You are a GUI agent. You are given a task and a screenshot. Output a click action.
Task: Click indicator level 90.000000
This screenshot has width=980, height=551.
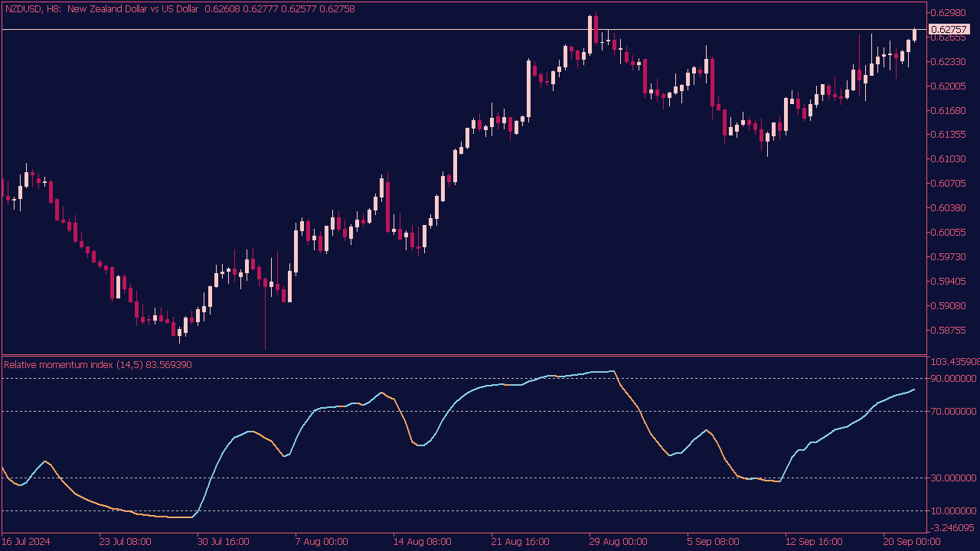(953, 379)
